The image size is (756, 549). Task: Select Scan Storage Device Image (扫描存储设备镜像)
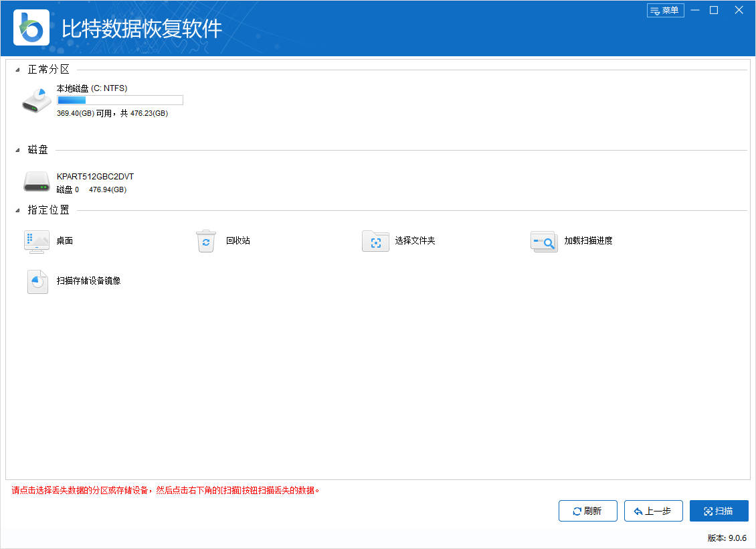[x=37, y=282]
